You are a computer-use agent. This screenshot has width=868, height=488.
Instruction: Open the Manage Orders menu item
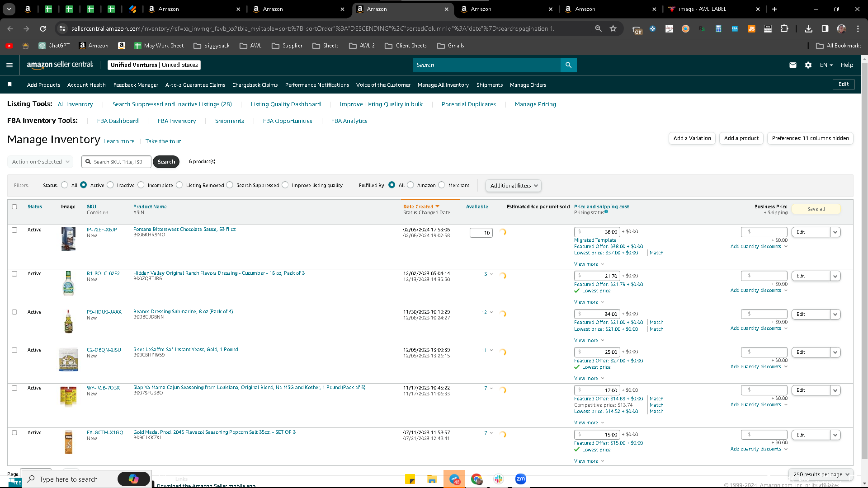(528, 85)
